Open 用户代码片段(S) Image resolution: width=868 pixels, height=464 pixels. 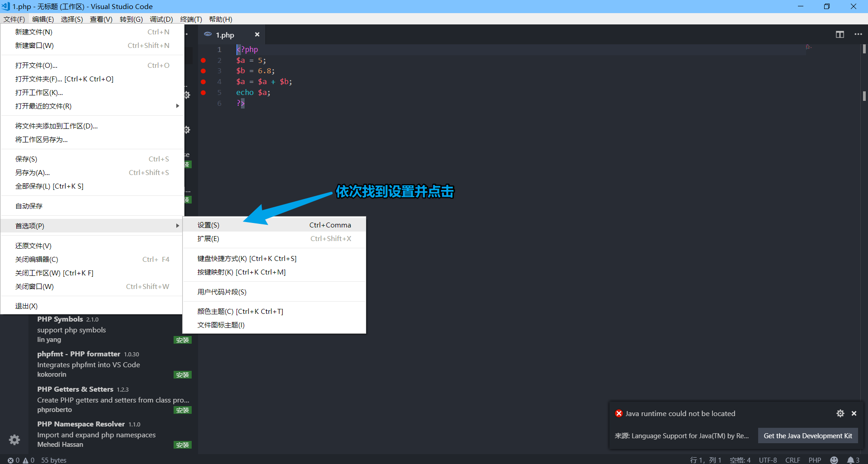coord(274,292)
